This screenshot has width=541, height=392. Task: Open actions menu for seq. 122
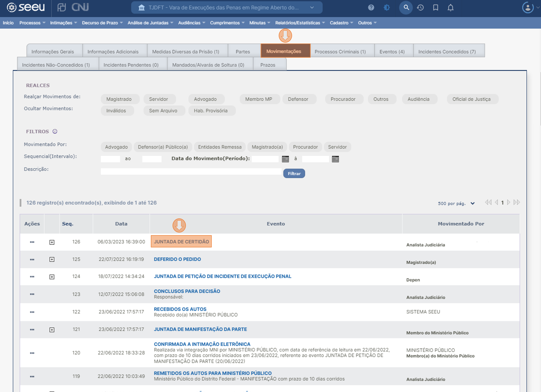pos(32,312)
